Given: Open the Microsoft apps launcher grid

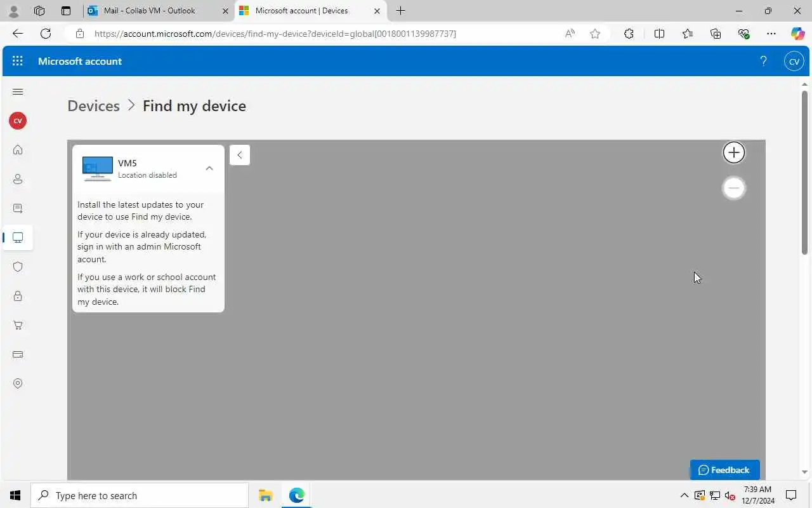Looking at the screenshot, I should click(18, 61).
